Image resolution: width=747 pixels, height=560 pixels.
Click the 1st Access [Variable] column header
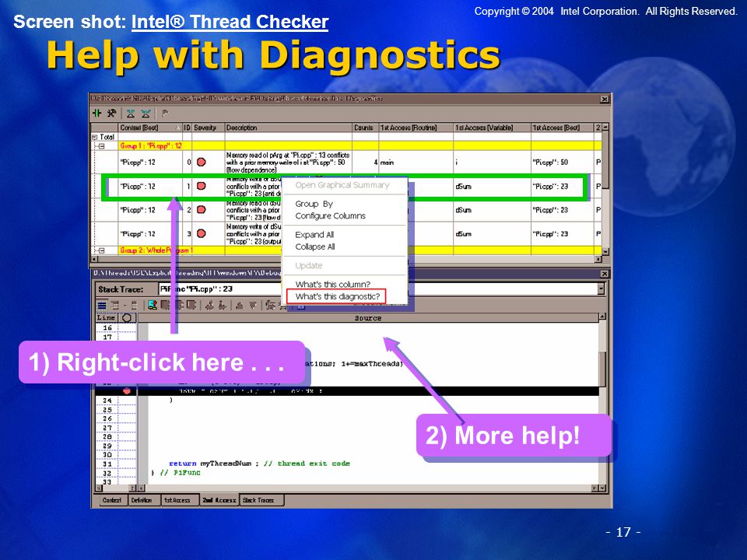(492, 128)
